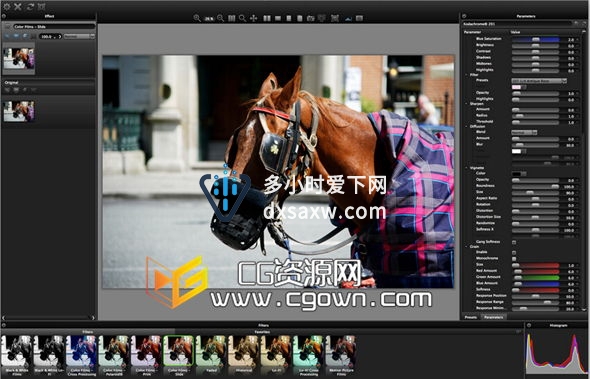Click the Blue Saturation slider
Screen dimensions: 590x379
[x=535, y=39]
